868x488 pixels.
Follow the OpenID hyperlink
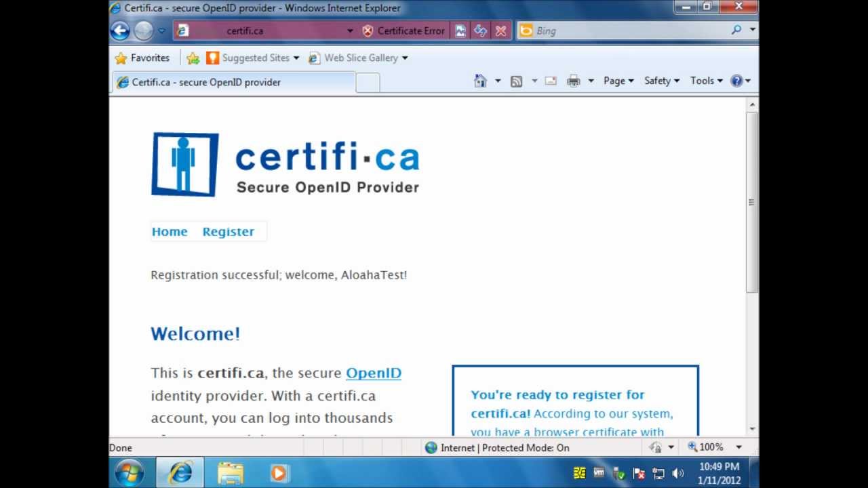coord(374,373)
